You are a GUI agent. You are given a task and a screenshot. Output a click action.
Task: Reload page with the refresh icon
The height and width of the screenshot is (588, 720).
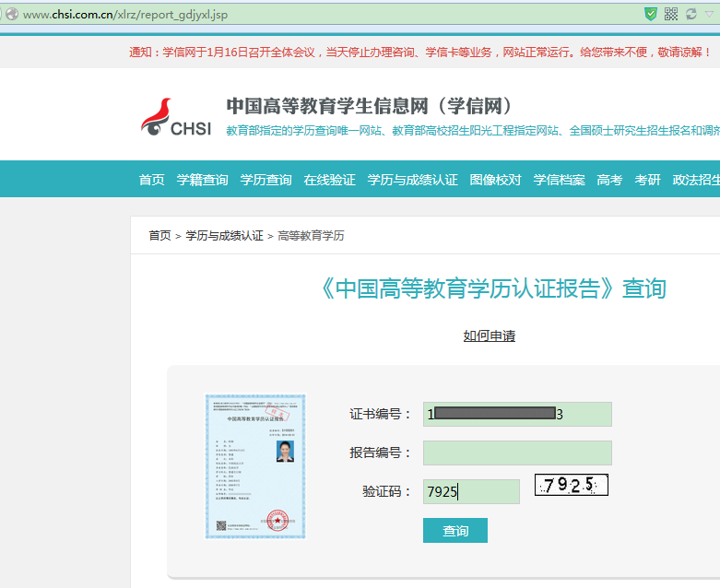691,14
